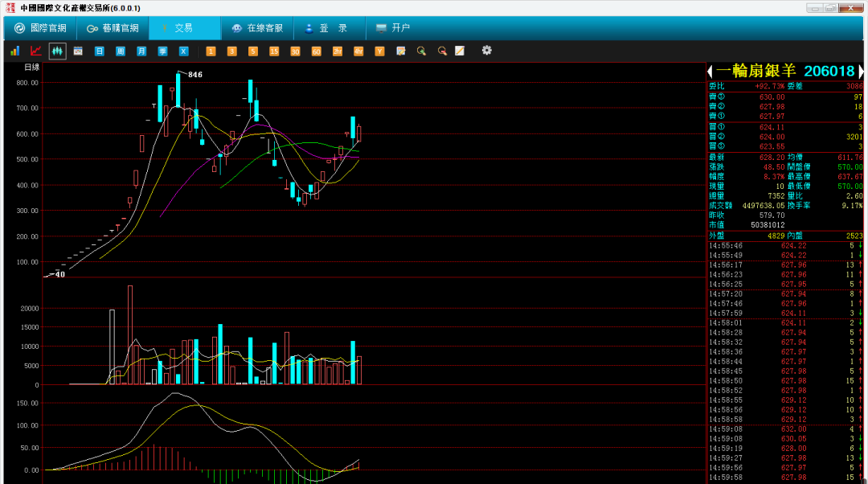Select the 1-minute interval button

(211, 51)
